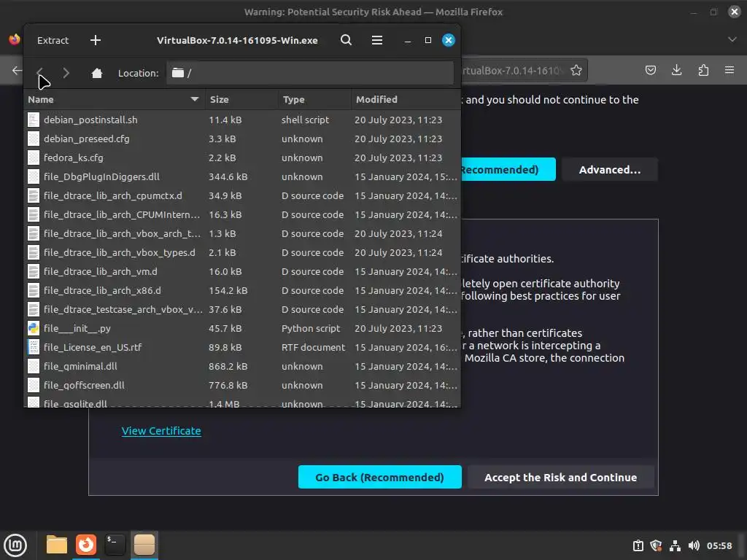Click the Location path field

[309, 73]
